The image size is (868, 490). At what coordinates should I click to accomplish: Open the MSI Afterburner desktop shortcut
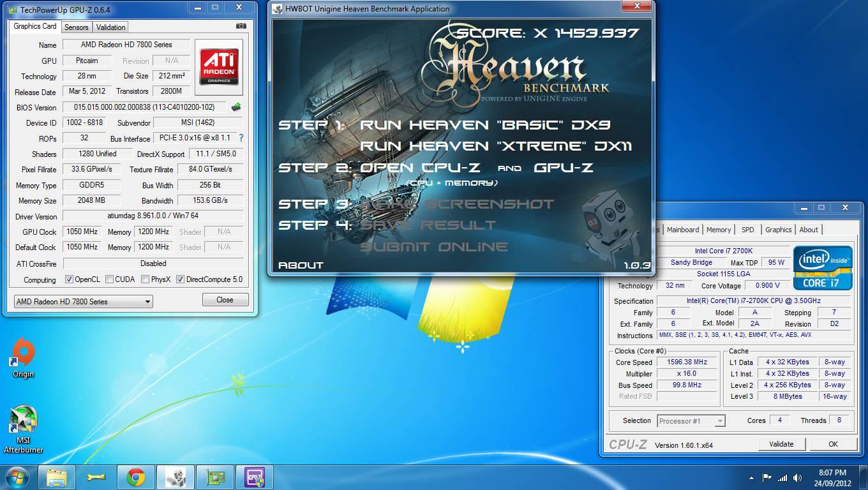click(x=24, y=429)
